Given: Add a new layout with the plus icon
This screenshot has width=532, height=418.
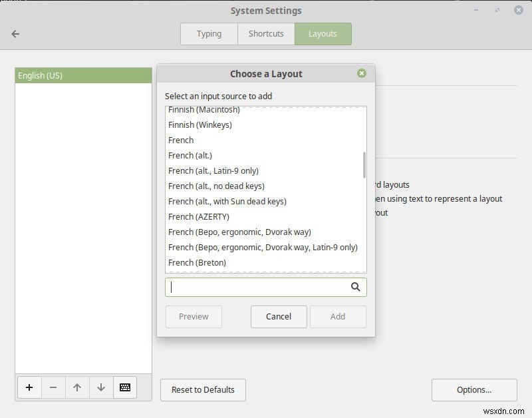Looking at the screenshot, I should click(x=29, y=387).
